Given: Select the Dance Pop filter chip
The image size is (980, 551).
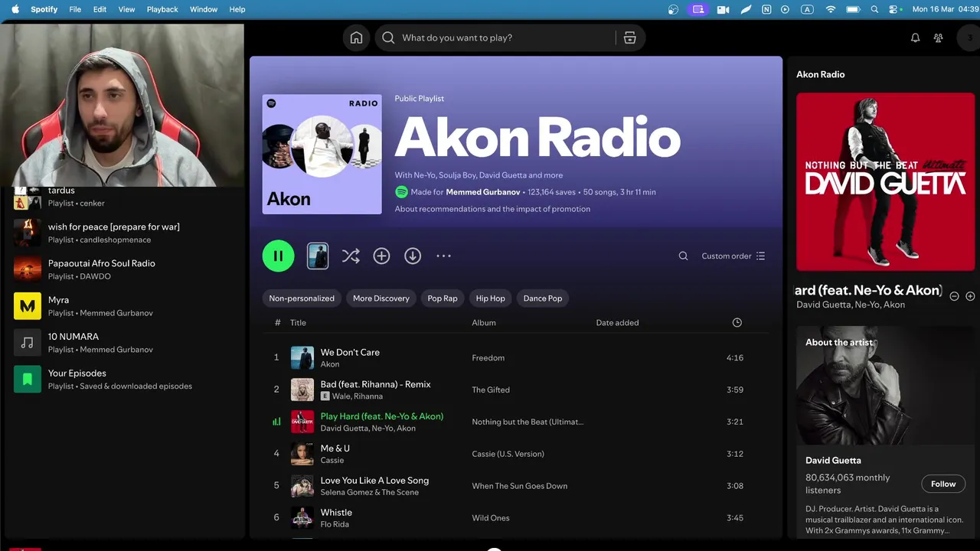Looking at the screenshot, I should (x=543, y=298).
